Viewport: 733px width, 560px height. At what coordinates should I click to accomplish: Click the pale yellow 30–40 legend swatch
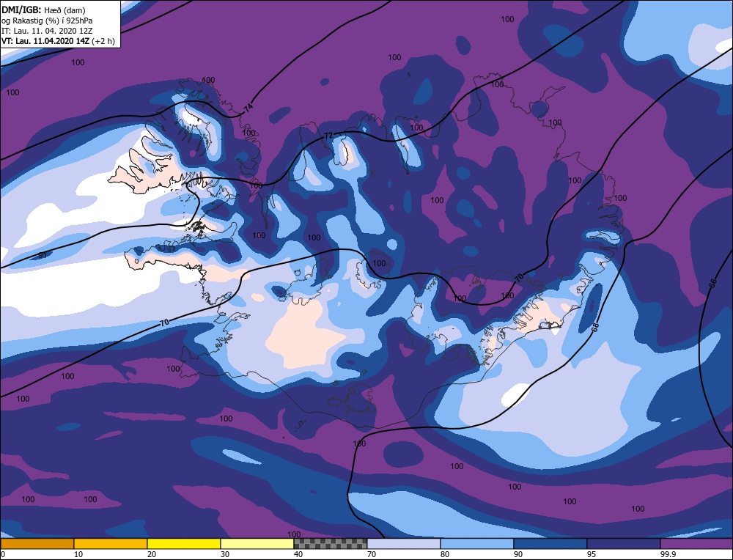pyautogui.click(x=257, y=544)
